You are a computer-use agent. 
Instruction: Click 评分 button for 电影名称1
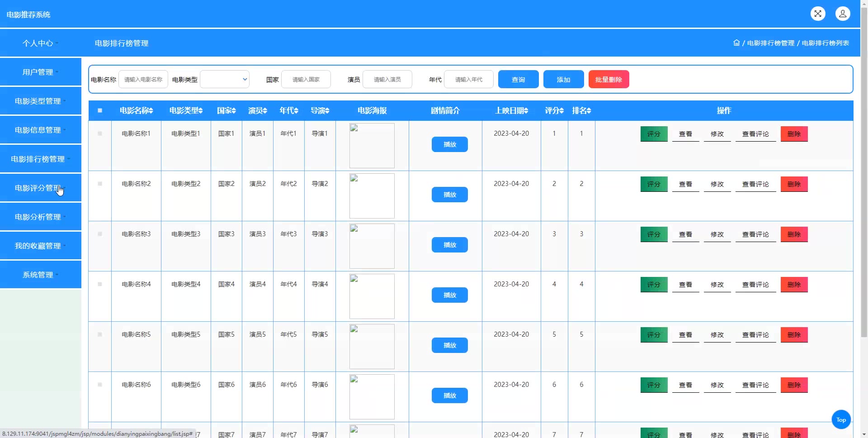coord(654,134)
